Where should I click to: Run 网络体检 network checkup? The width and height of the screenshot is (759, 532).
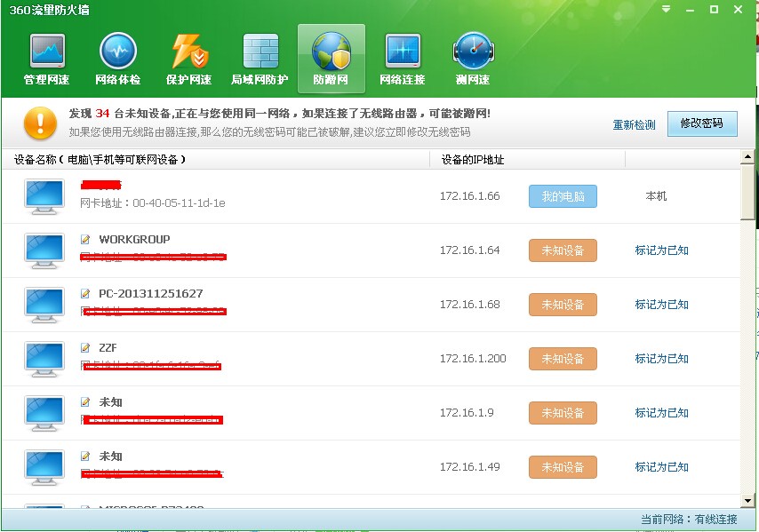[116, 58]
